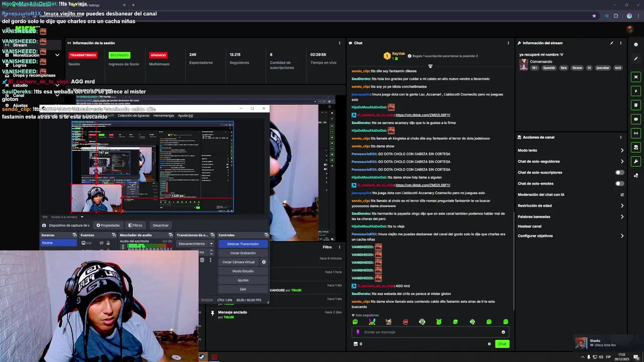Image resolution: width=644 pixels, height=362 pixels.
Task: Click Iniciar Cámara Virtual in OBS
Action: click(x=238, y=262)
